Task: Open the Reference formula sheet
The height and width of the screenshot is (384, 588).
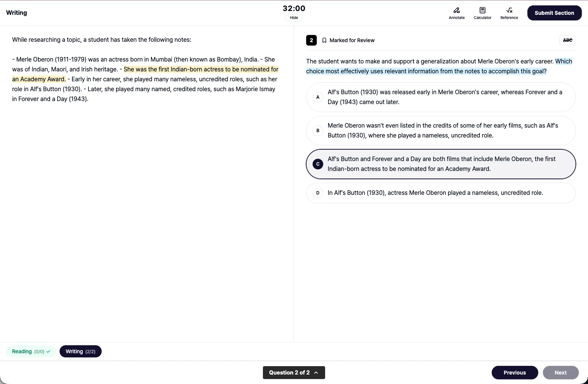Action: tap(509, 13)
